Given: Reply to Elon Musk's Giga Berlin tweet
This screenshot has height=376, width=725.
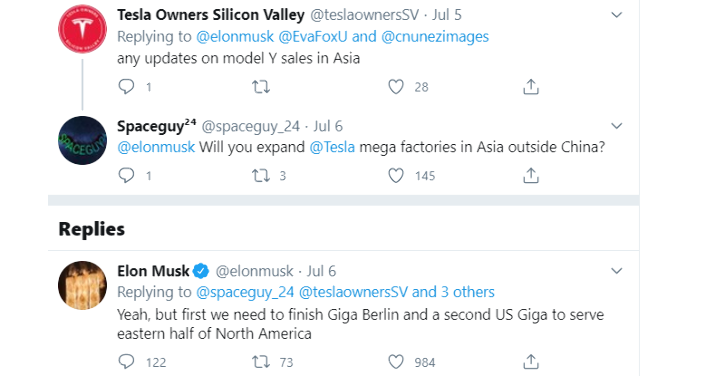Looking at the screenshot, I should click(126, 362).
